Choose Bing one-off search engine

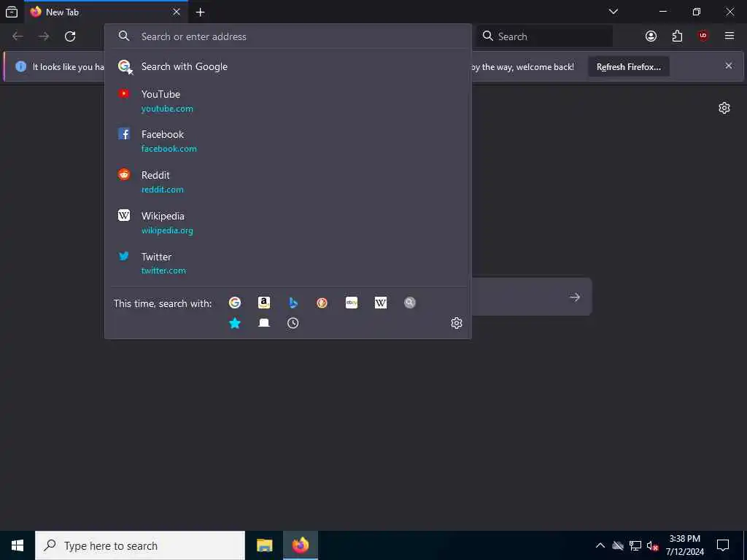(x=293, y=303)
